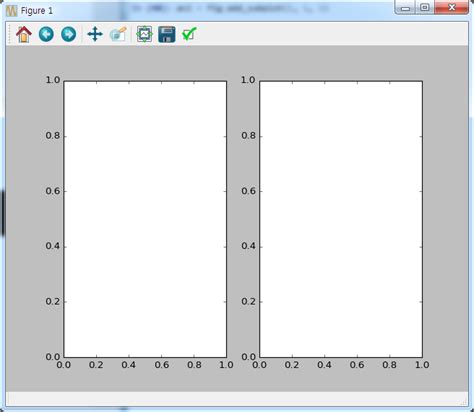Click the status bar at window bottom
474x412 pixels.
point(237,399)
